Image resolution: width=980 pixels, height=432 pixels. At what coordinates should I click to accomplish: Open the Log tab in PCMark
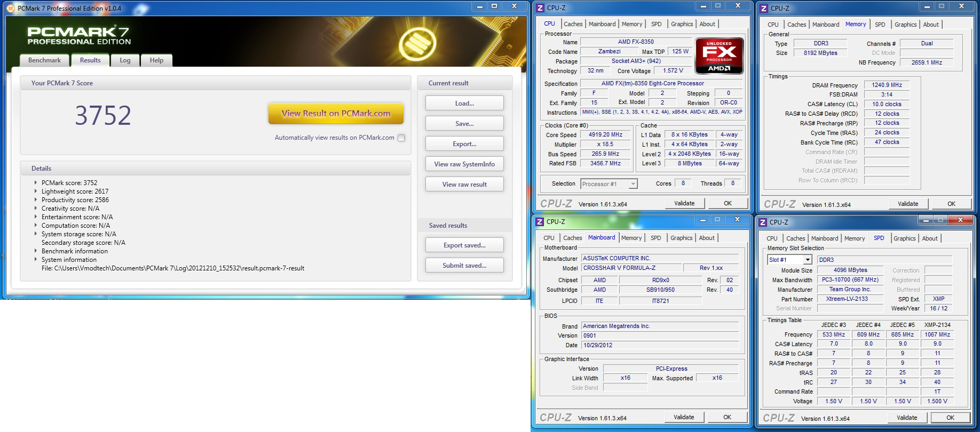[125, 60]
